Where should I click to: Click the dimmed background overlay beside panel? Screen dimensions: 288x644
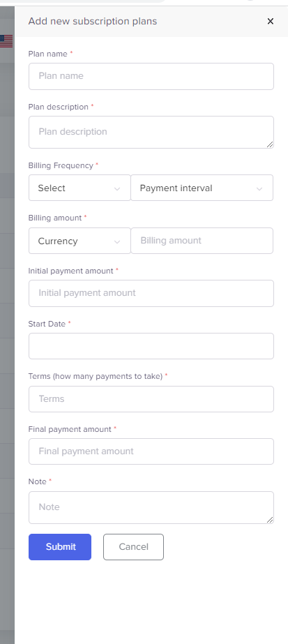[7, 329]
